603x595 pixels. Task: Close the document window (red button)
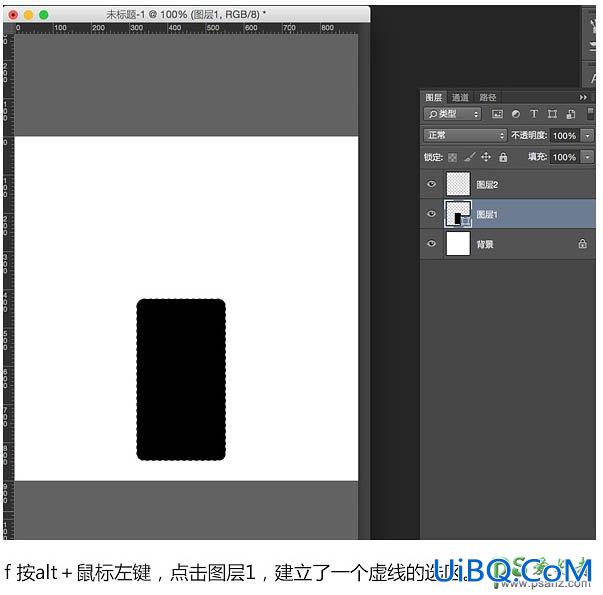[x=13, y=15]
